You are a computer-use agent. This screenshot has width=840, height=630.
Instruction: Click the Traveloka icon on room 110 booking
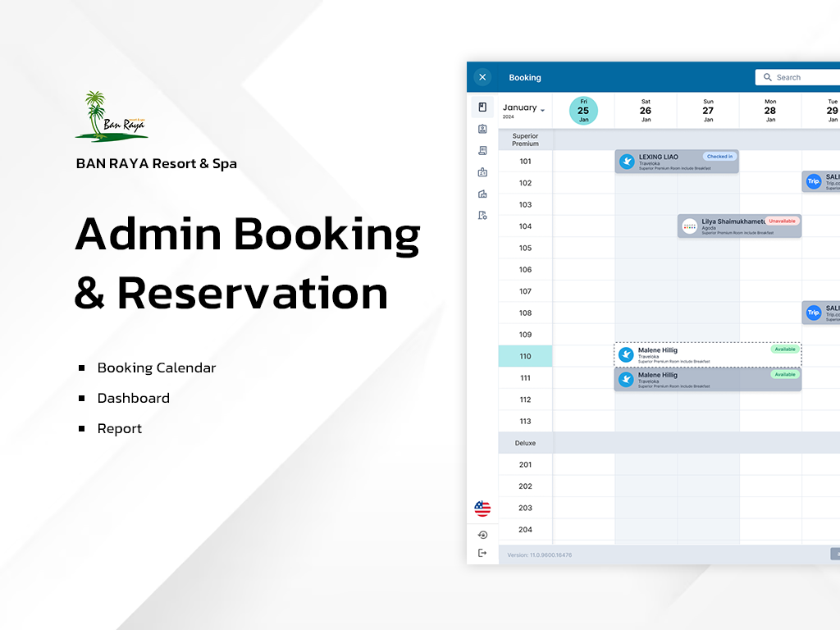(x=626, y=354)
